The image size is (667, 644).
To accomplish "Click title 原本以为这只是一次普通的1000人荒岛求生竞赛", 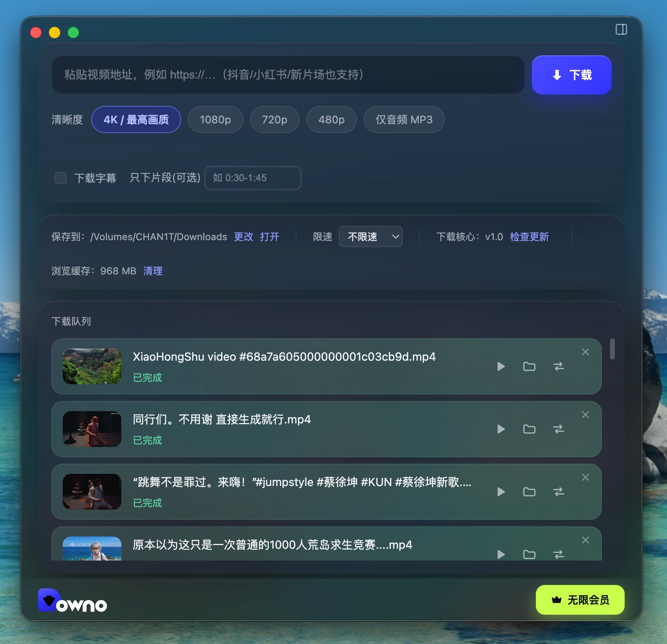I will (x=272, y=545).
